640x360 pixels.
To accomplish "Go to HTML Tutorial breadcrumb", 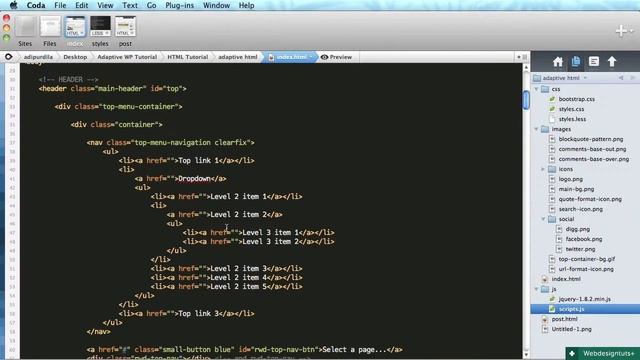I will pos(187,57).
